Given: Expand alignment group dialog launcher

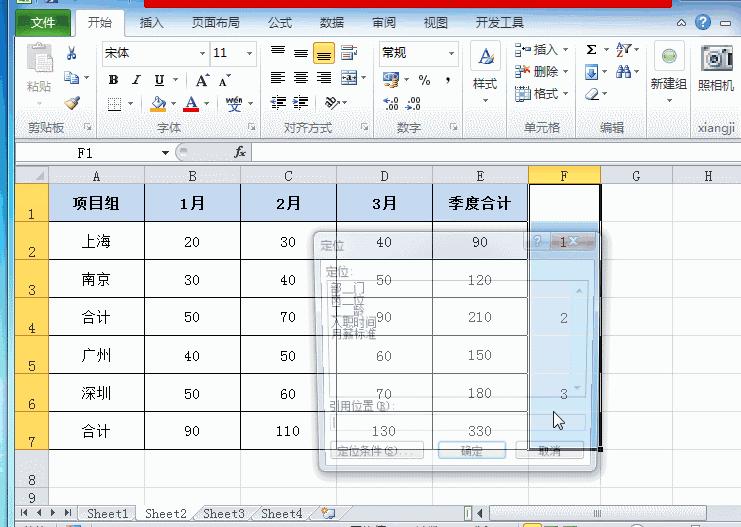Looking at the screenshot, I should [364, 127].
